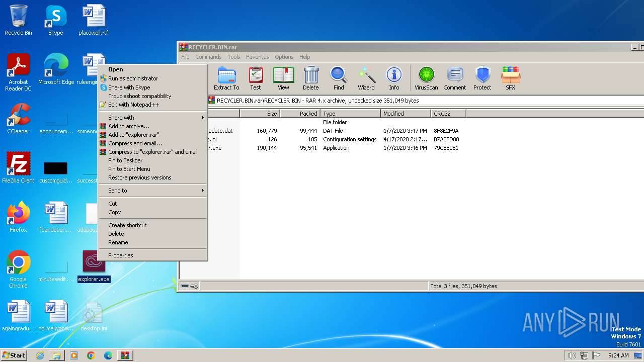The height and width of the screenshot is (362, 644).
Task: Sort by Type column header
Action: (350, 114)
